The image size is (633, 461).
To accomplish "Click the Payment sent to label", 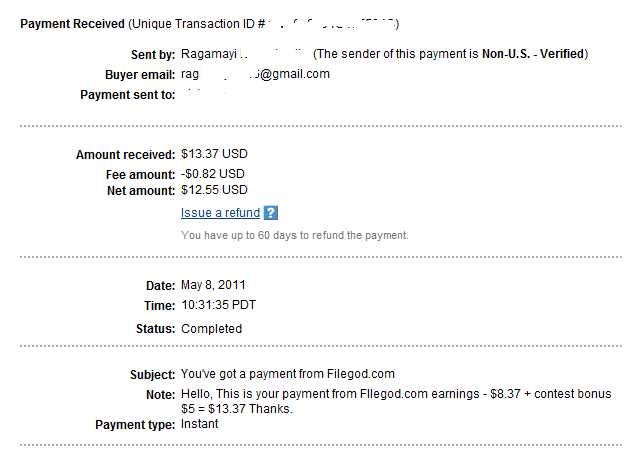I will click(127, 95).
